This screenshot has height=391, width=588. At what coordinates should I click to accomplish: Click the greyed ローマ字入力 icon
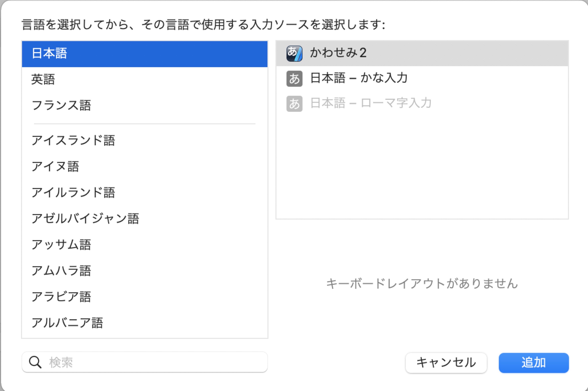(294, 104)
